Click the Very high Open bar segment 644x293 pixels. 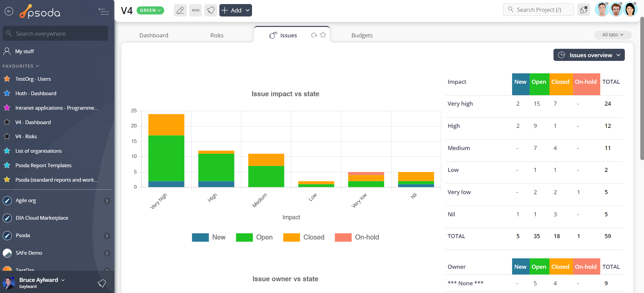pyautogui.click(x=166, y=158)
